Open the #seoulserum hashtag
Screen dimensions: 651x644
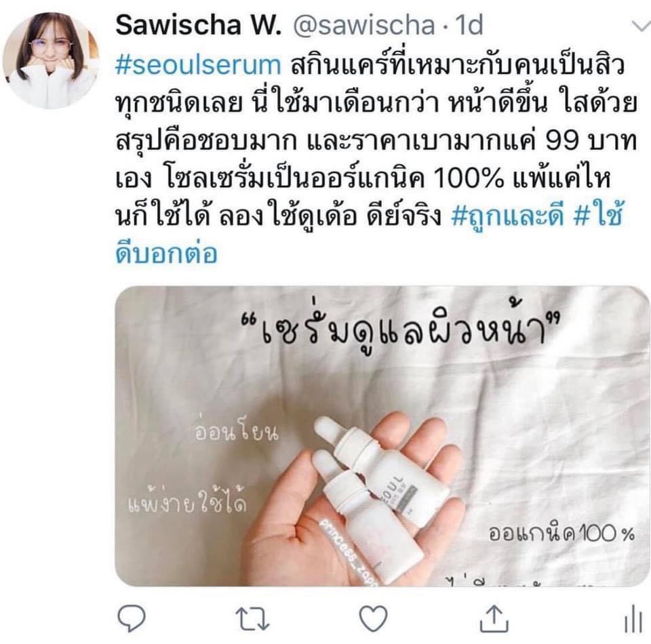[199, 66]
